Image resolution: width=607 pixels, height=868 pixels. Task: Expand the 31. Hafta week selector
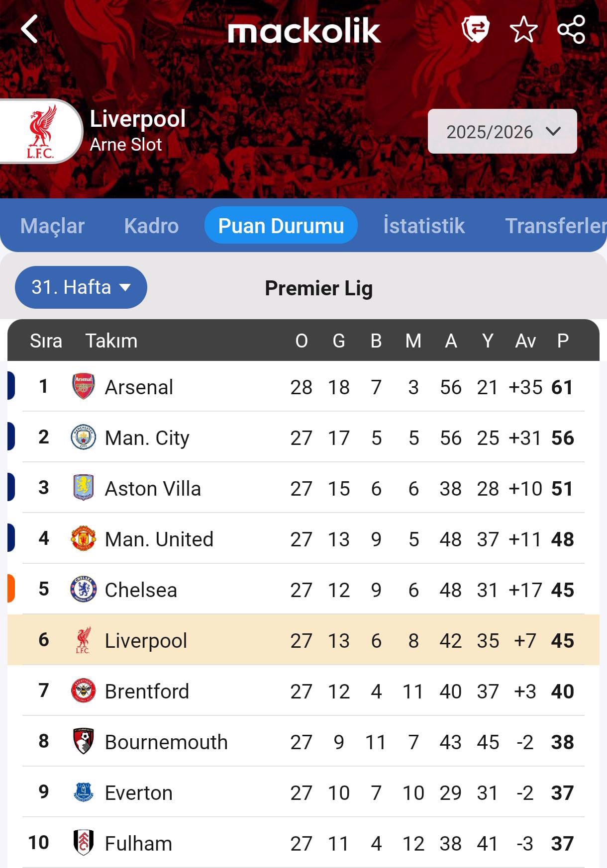[x=81, y=287]
